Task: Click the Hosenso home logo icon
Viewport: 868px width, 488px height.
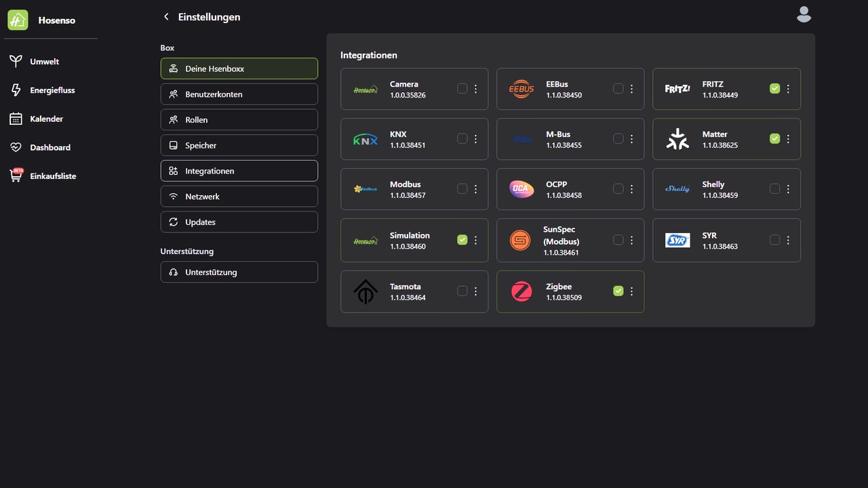Action: pos(18,20)
